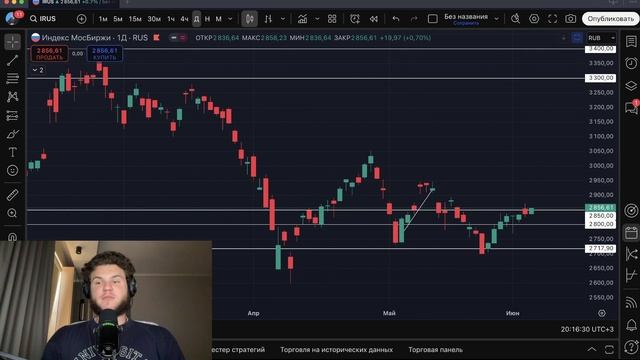640x360 pixels.
Task: Open the emoji icons tool
Action: pyautogui.click(x=13, y=170)
